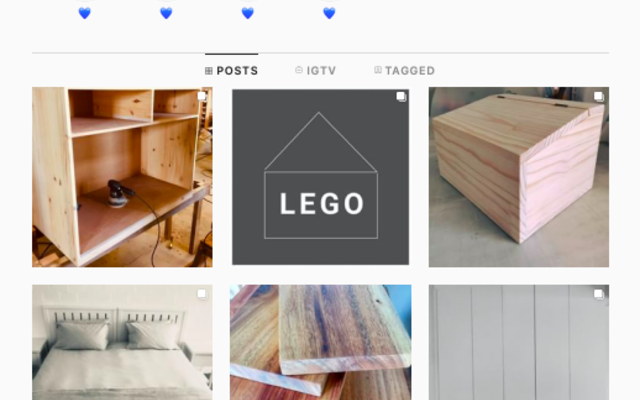640x400 pixels.
Task: Open the LEGO house logo post
Action: [320, 177]
